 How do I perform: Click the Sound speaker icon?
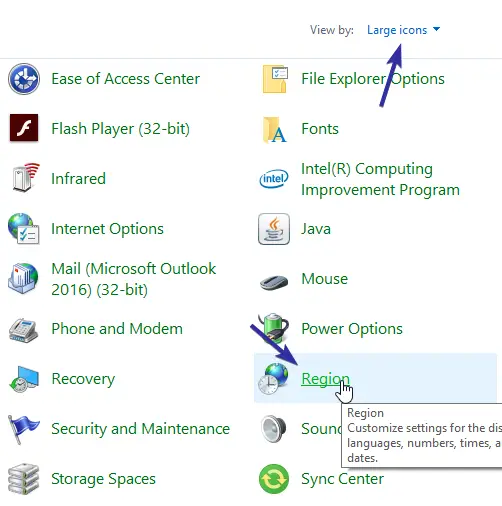pyautogui.click(x=273, y=429)
